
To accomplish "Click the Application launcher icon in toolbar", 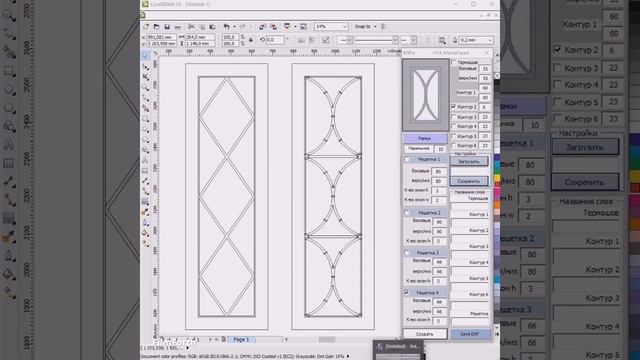I will (x=287, y=27).
